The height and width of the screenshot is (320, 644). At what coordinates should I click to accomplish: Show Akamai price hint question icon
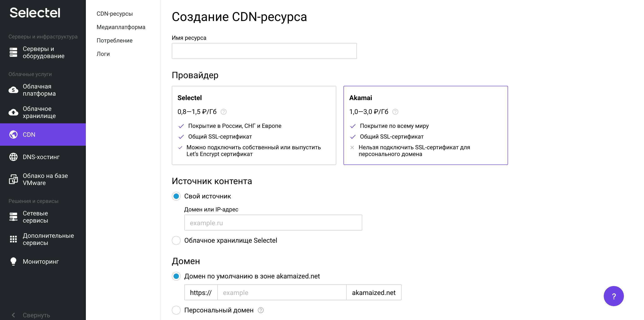[395, 112]
